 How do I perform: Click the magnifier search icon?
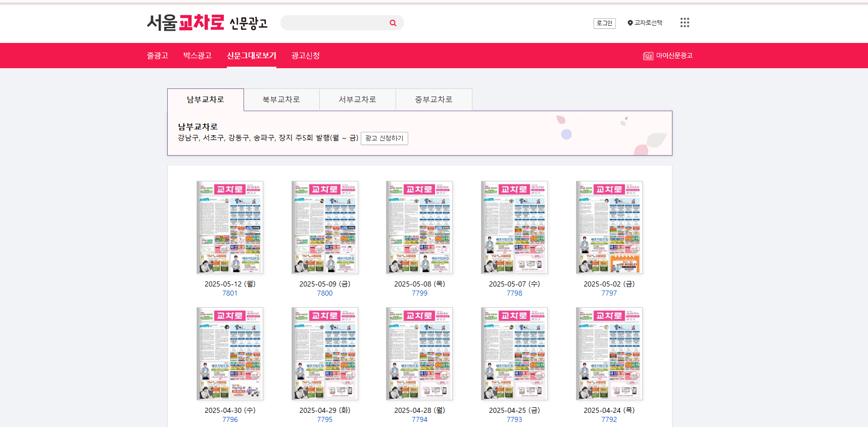tap(393, 23)
